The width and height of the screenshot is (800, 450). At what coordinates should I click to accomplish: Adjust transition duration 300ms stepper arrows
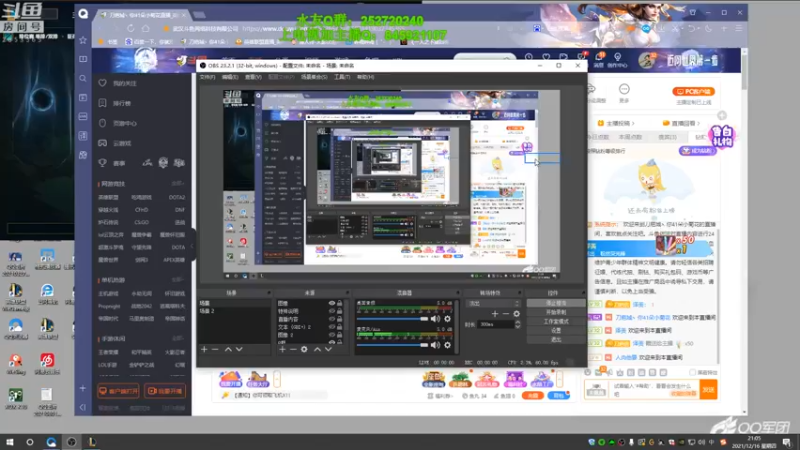(517, 324)
